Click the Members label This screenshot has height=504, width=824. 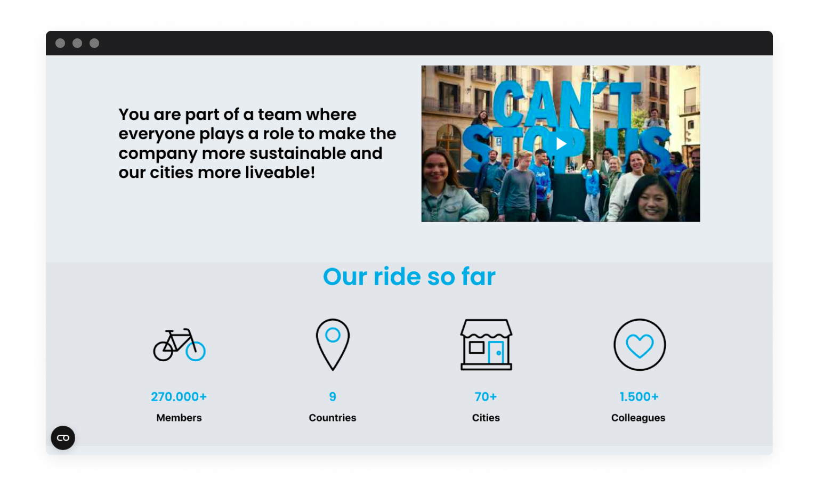[x=179, y=418]
